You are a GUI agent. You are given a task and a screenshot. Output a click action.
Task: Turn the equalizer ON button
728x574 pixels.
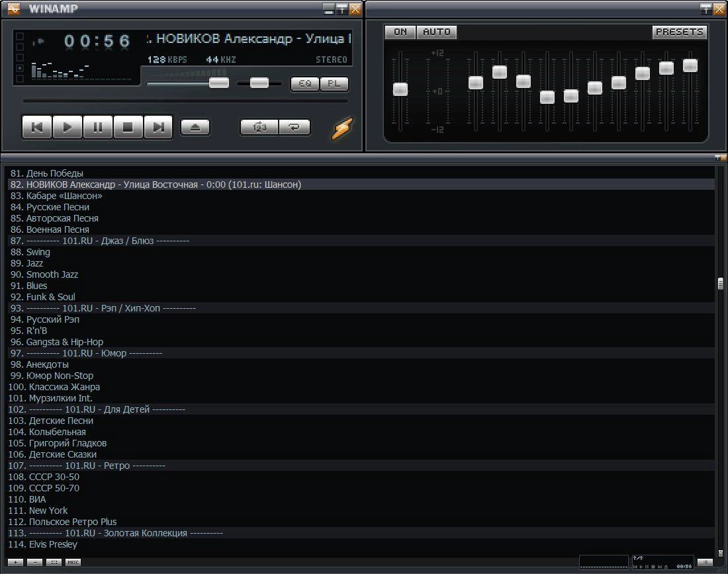point(400,32)
